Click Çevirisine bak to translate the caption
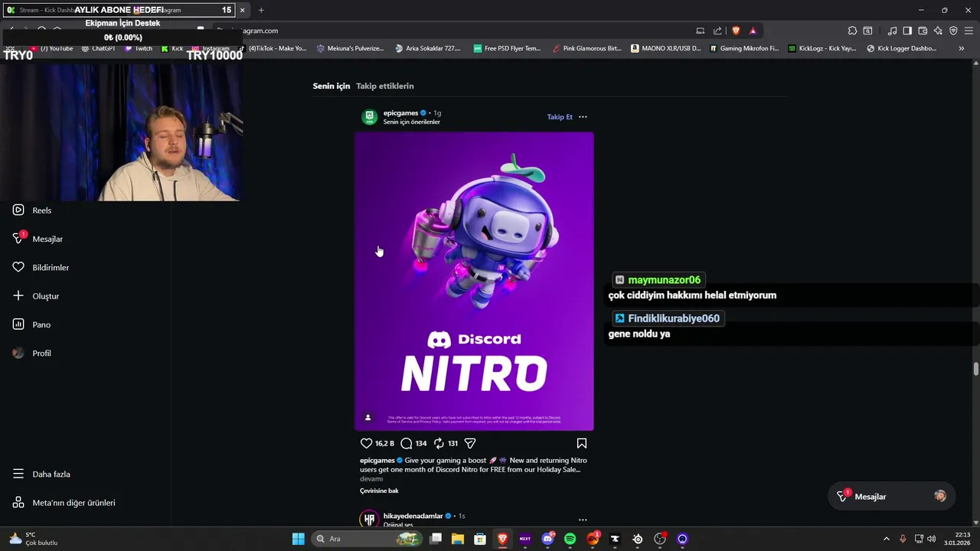This screenshot has height=551, width=980. [379, 491]
